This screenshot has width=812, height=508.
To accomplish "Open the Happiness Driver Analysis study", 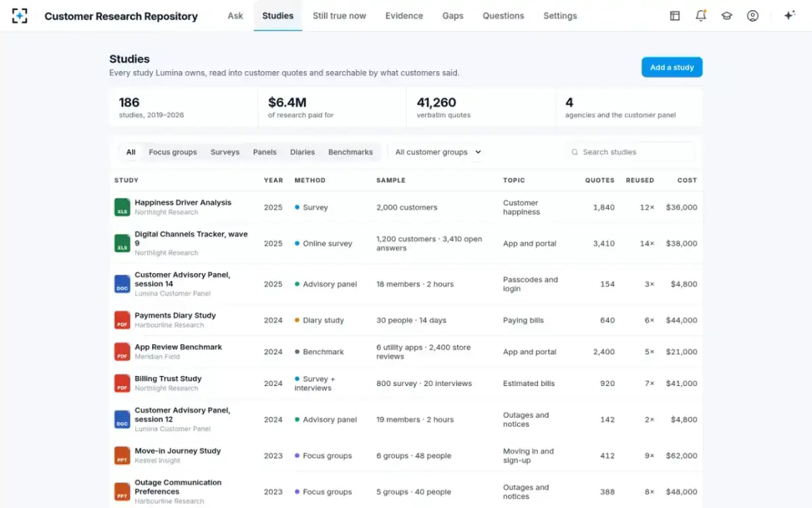I will (183, 203).
